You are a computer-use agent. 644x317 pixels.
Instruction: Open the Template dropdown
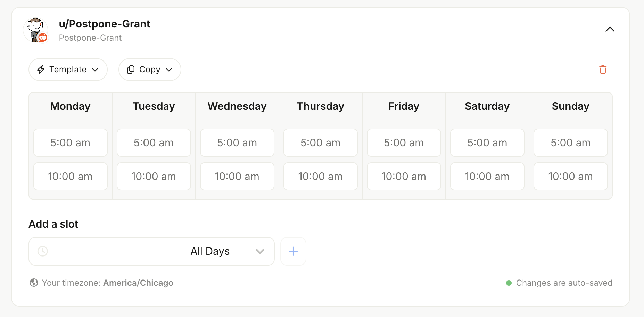pos(68,70)
